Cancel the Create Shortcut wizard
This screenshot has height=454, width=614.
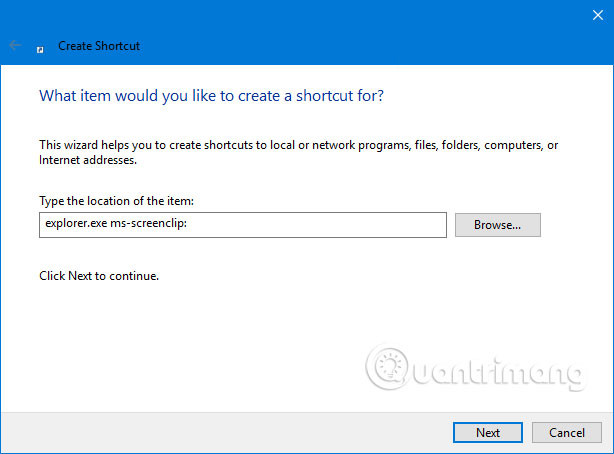(567, 432)
